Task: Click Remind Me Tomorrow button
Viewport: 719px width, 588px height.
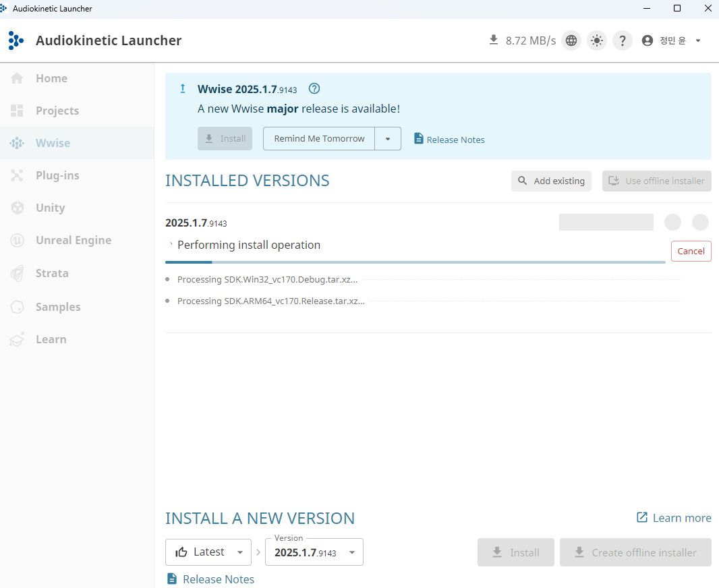Action: pyautogui.click(x=319, y=138)
